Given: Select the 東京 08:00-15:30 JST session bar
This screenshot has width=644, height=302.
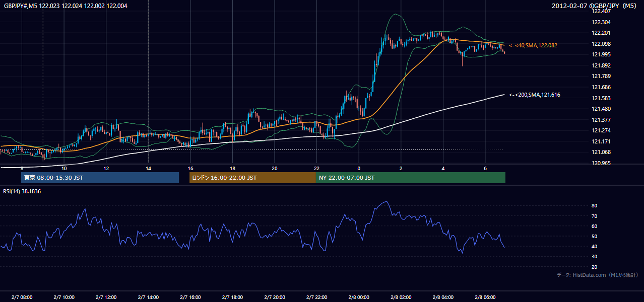Looking at the screenshot, I should tap(100, 178).
